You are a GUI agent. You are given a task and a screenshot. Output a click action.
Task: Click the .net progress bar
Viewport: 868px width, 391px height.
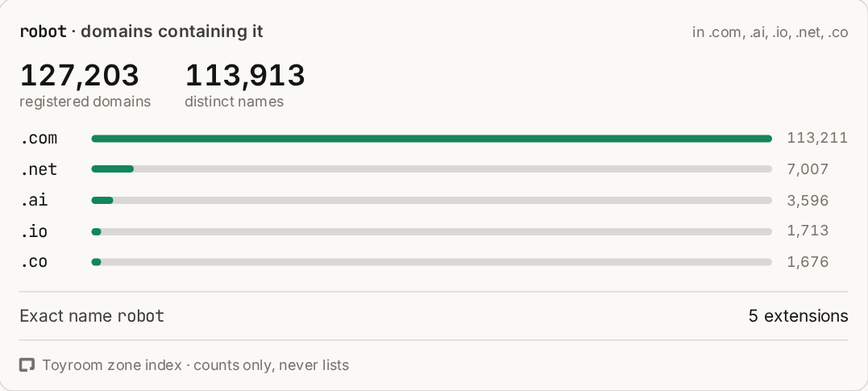[431, 169]
